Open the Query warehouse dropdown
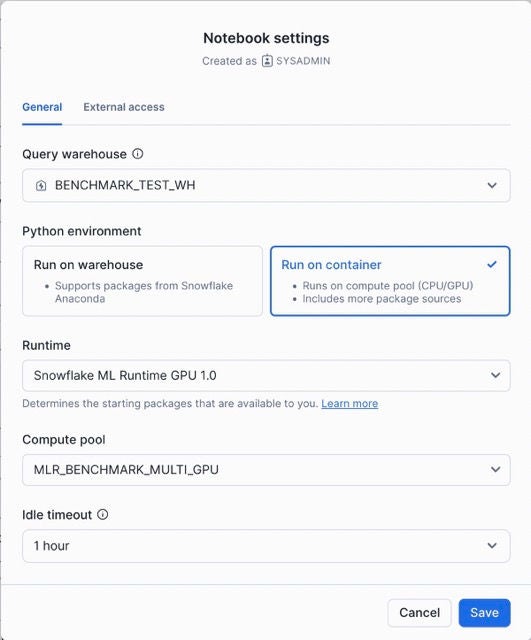Image resolution: width=531 pixels, height=640 pixels. [x=266, y=185]
